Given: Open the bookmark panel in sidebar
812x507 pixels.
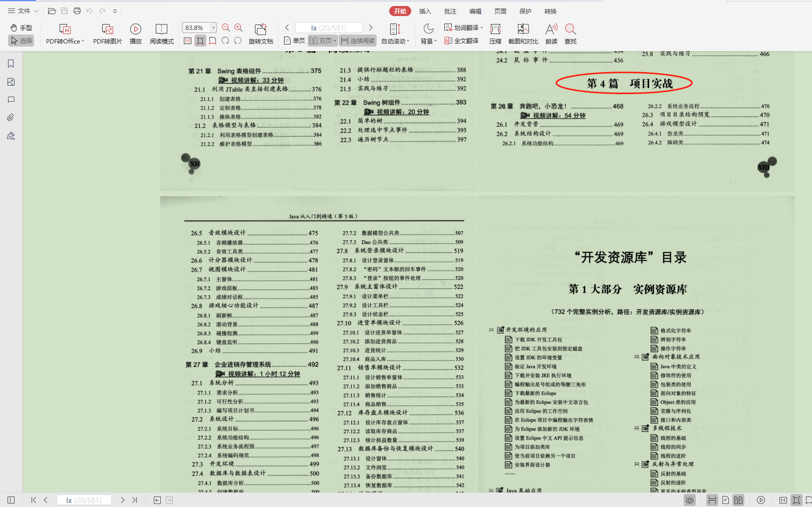Looking at the screenshot, I should (x=11, y=64).
